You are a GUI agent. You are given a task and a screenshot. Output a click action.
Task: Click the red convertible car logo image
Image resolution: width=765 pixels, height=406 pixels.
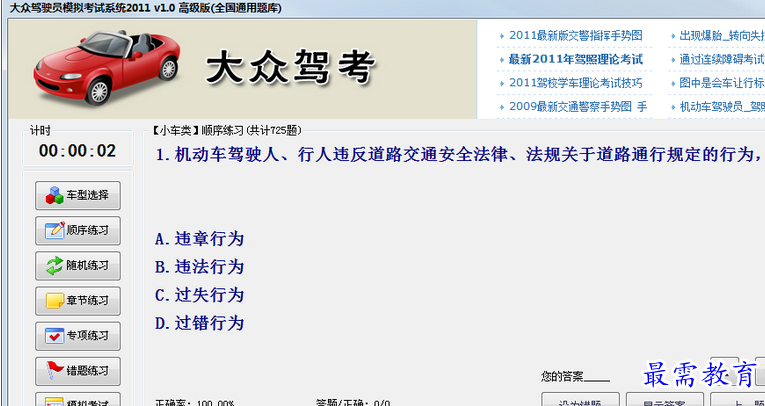coord(107,67)
